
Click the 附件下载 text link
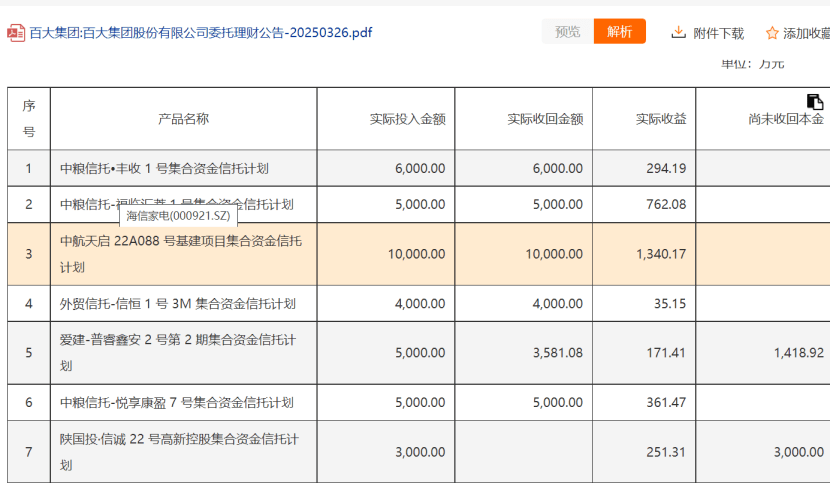click(x=718, y=33)
